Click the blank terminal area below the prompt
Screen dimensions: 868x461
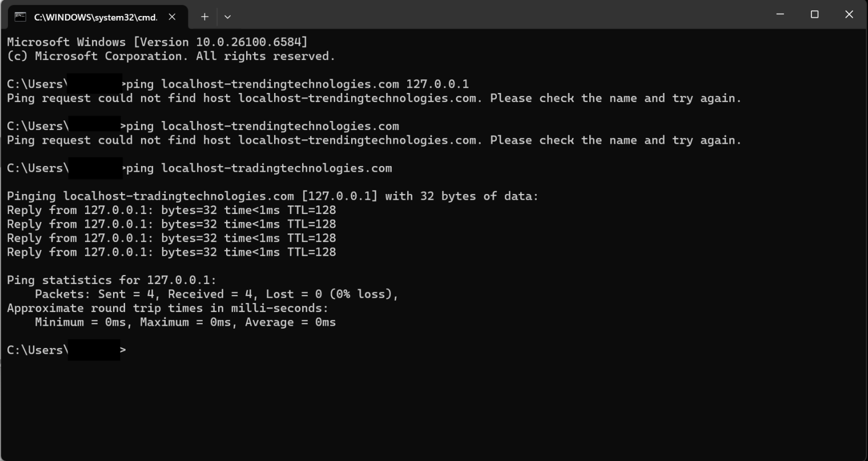point(434,405)
